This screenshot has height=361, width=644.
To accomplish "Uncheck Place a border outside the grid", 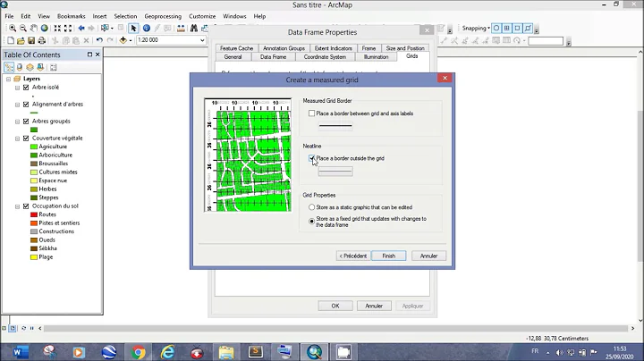I will [x=312, y=158].
